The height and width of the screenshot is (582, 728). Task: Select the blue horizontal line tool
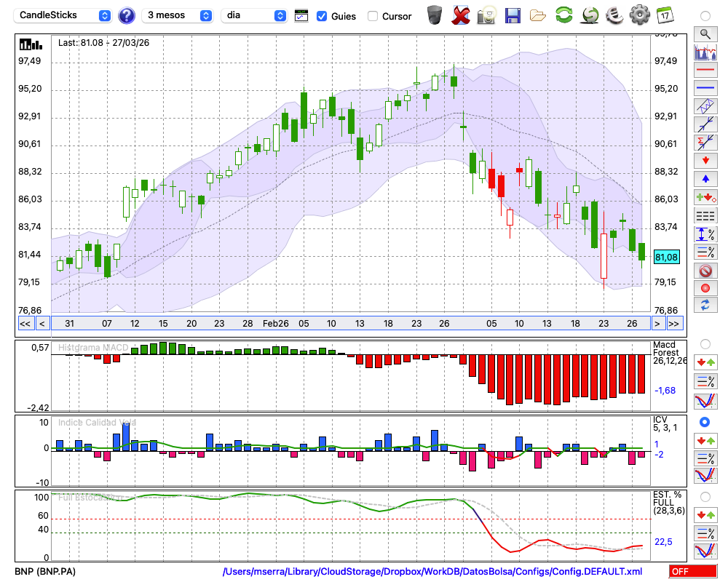tap(705, 88)
